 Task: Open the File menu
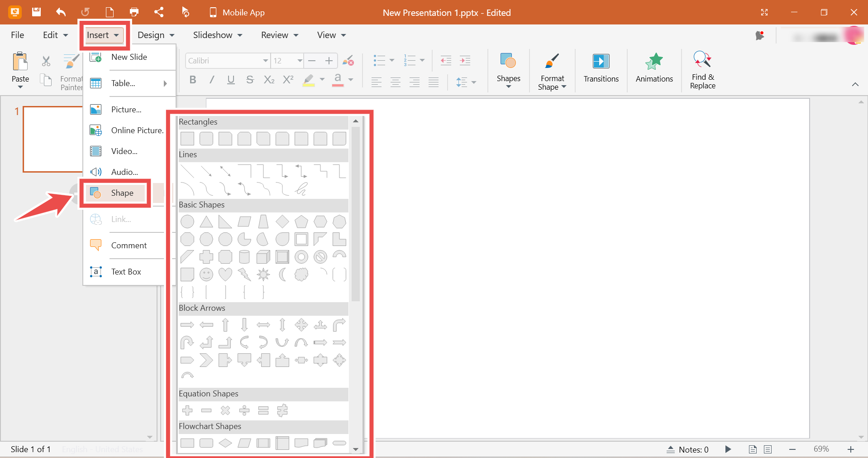18,35
